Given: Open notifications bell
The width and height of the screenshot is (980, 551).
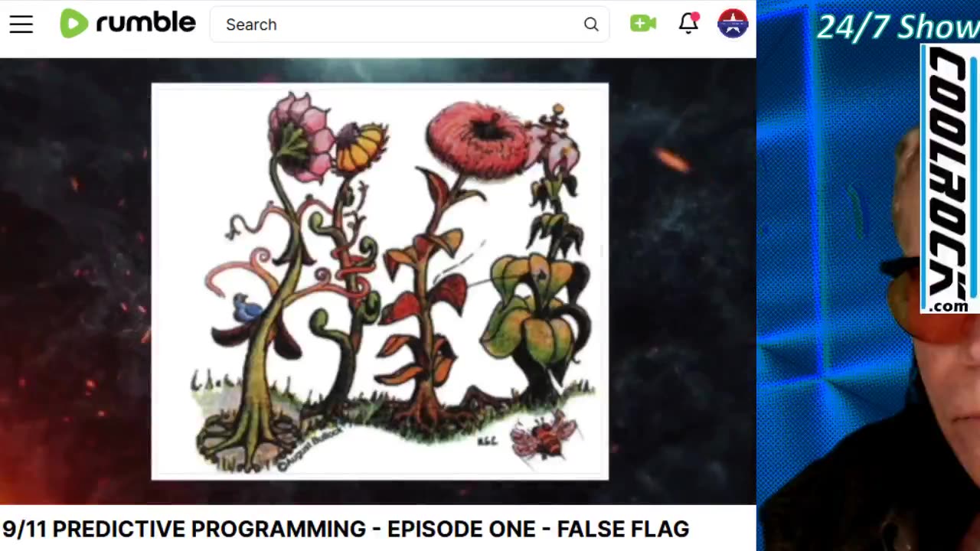Looking at the screenshot, I should pyautogui.click(x=689, y=24).
